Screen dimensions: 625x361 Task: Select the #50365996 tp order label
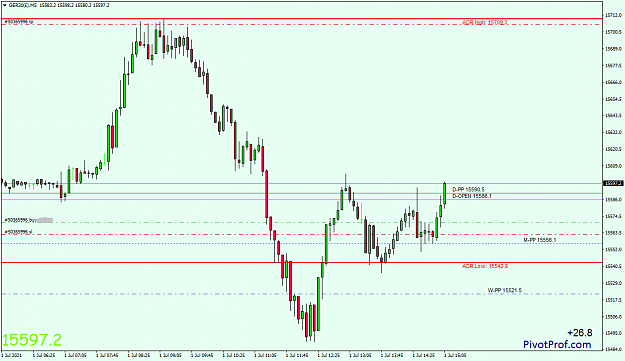point(19,22)
